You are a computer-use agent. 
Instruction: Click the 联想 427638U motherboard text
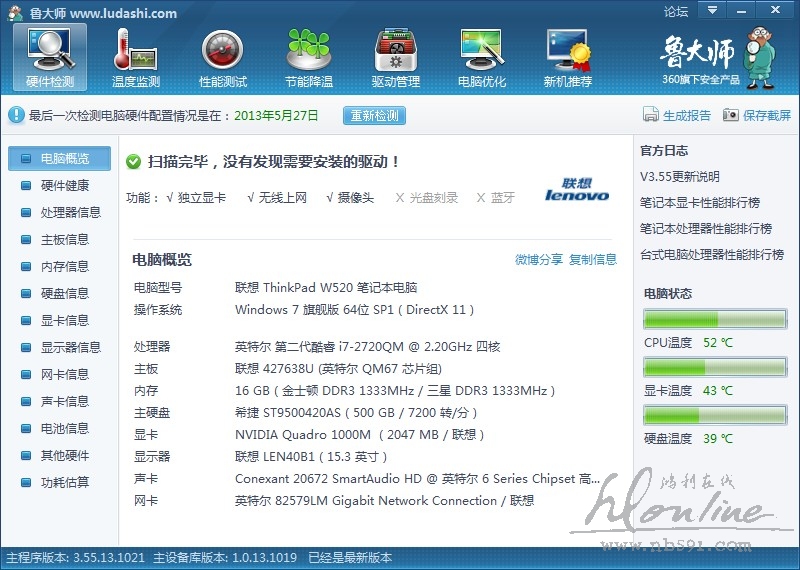(338, 369)
